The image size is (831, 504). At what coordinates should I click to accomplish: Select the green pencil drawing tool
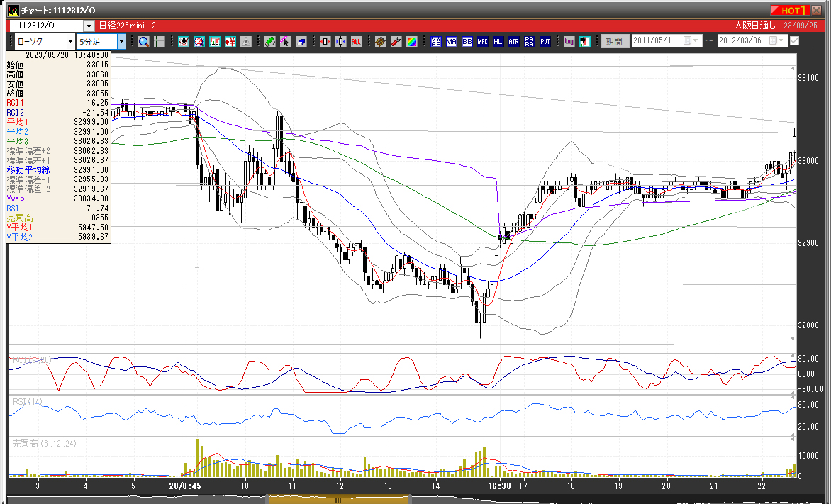[x=269, y=41]
